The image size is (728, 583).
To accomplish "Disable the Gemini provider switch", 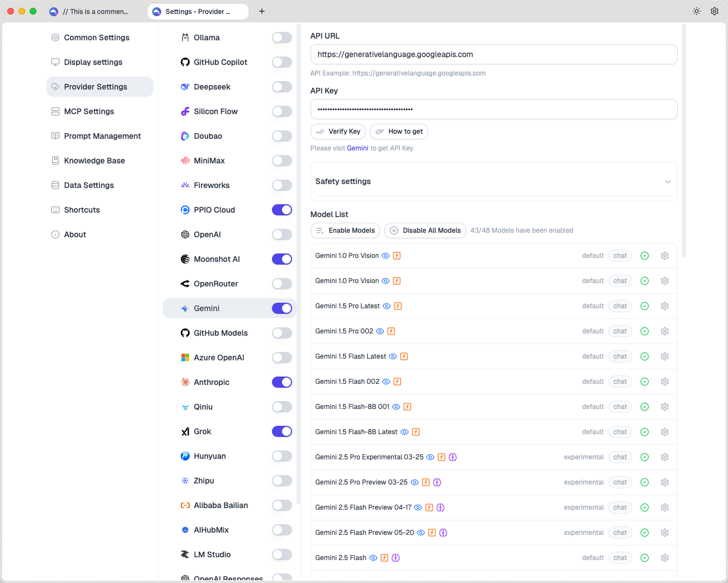I will (282, 308).
